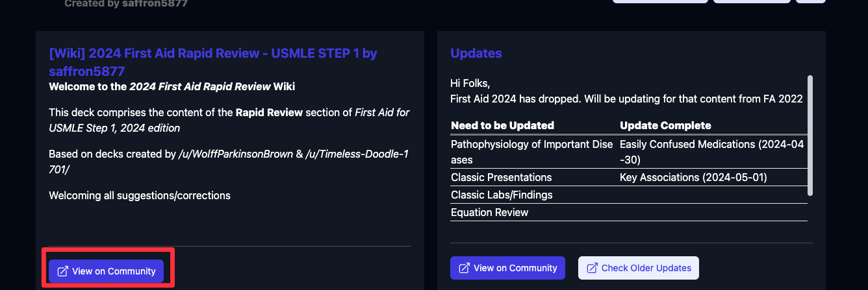
Task: Click the Updates heading
Action: tap(476, 53)
